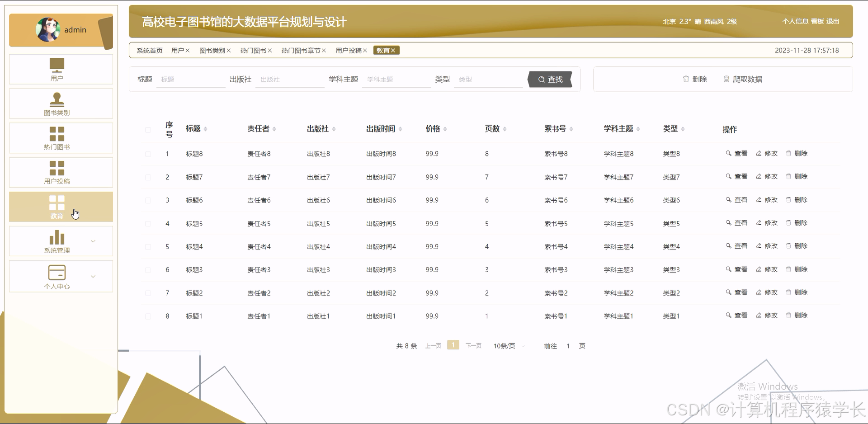Click the 查找 search button
This screenshot has height=424, width=868.
(551, 80)
